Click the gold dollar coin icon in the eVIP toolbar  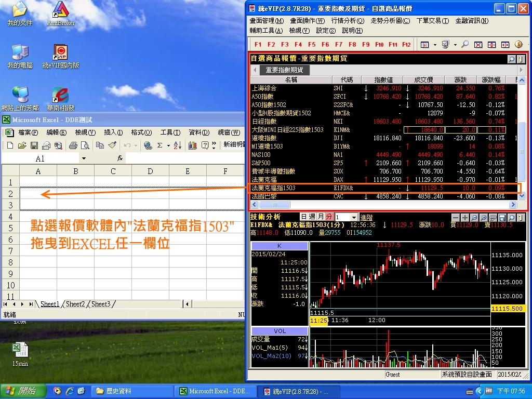click(x=518, y=45)
